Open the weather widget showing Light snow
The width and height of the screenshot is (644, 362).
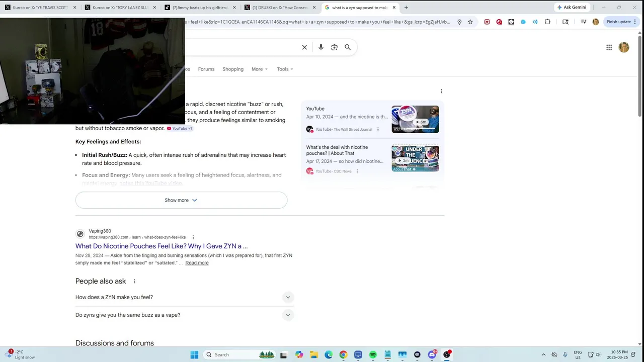[20, 354]
